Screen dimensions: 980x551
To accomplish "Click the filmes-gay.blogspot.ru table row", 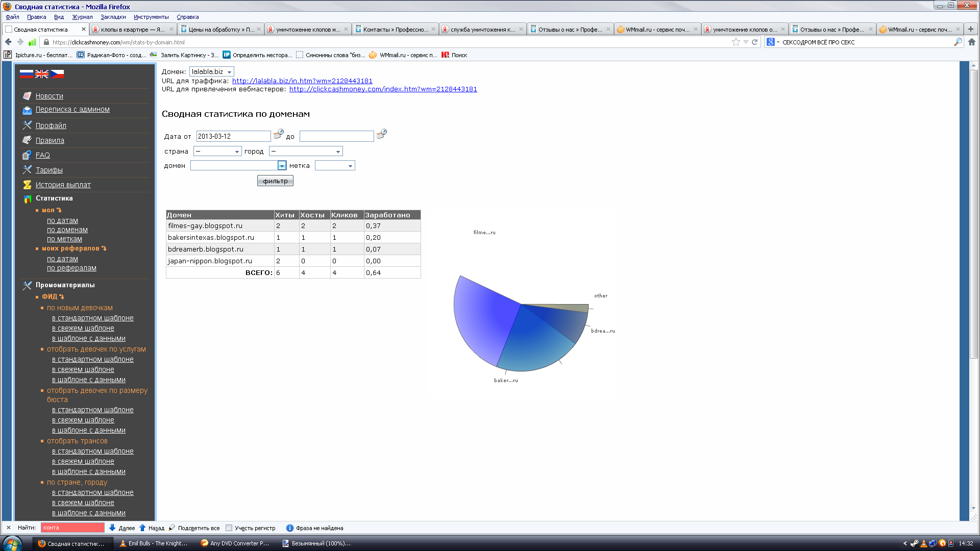I will pyautogui.click(x=293, y=226).
